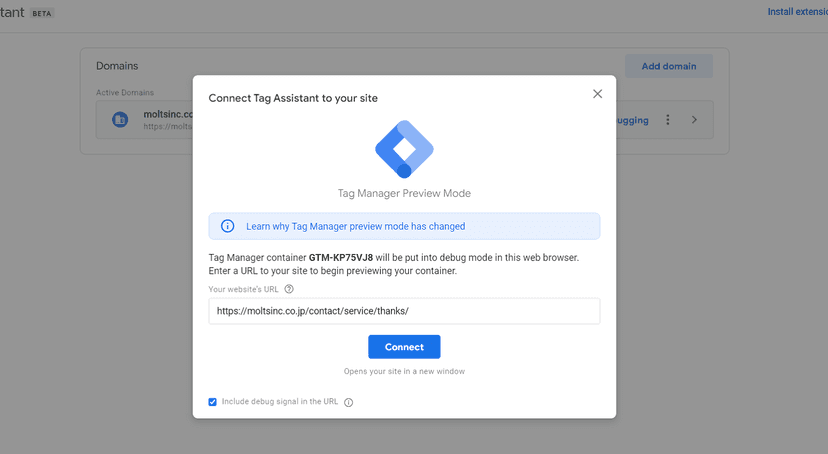Viewport: 828px width, 454px height.
Task: Click the GTM-KP75VJ8 container ID text
Action: pos(341,258)
